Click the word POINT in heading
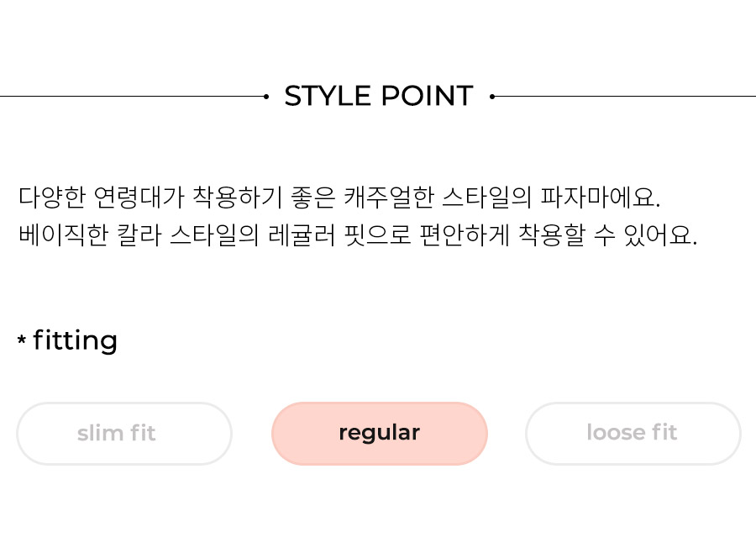 [428, 96]
